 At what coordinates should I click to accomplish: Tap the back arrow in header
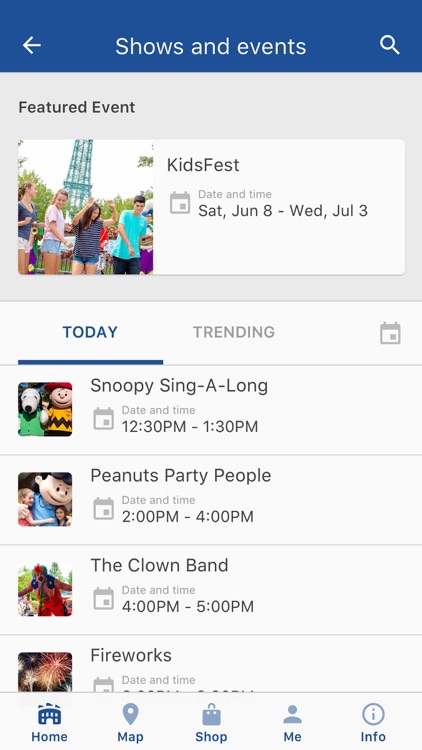pos(32,45)
